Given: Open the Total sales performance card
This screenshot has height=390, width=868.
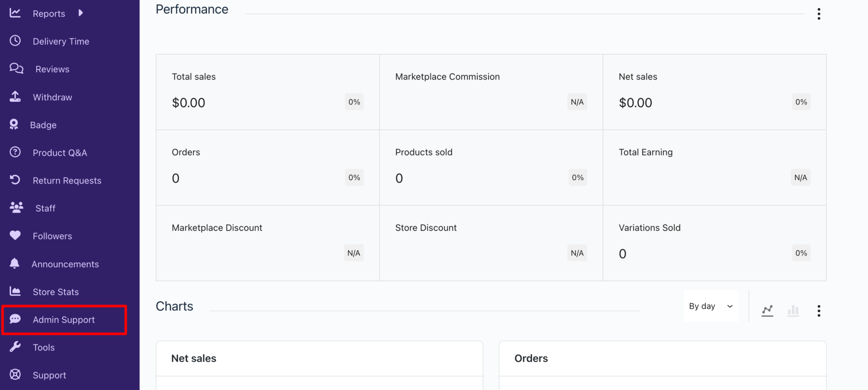Looking at the screenshot, I should coord(267,92).
